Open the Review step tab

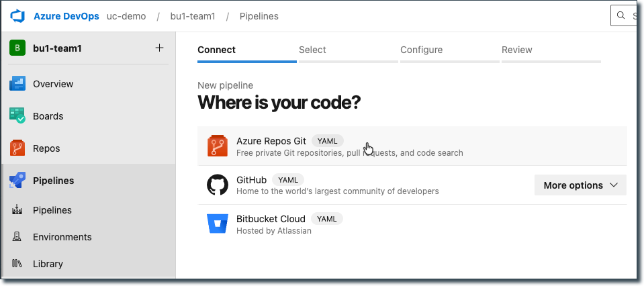(x=516, y=50)
